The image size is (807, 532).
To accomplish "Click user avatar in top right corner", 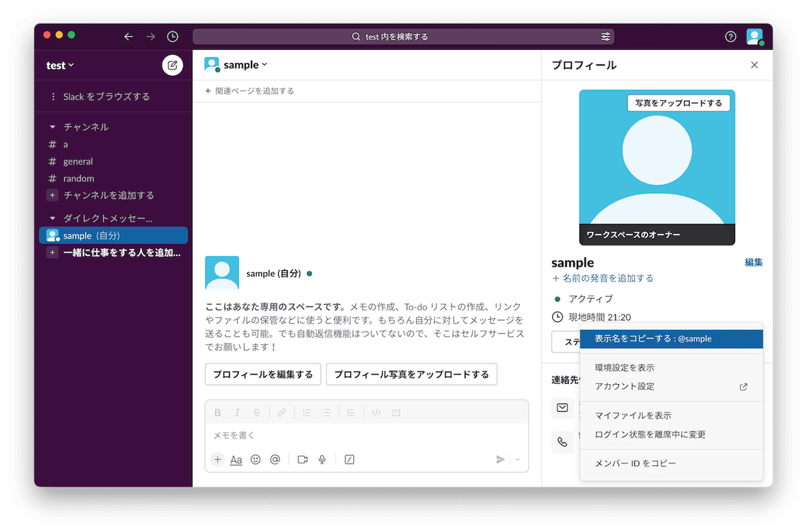I will click(x=755, y=36).
